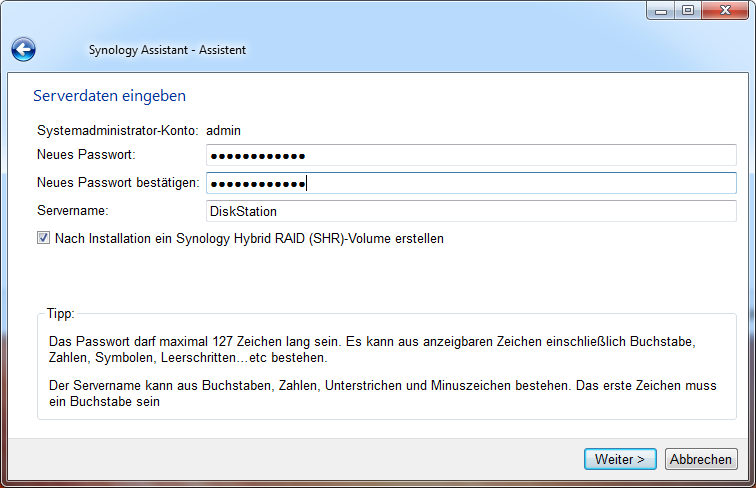Click the Systemadministrator-Konto label
756x488 pixels.
(x=118, y=131)
